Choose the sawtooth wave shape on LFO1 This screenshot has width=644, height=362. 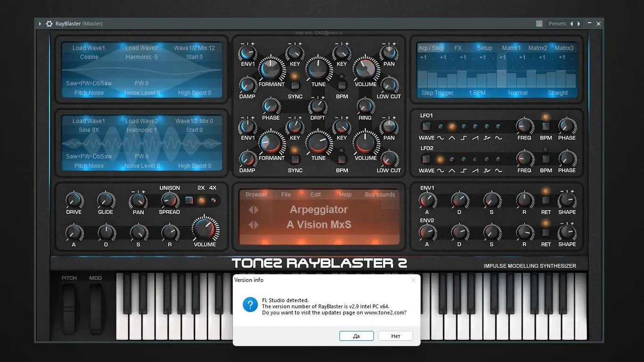coord(475,126)
